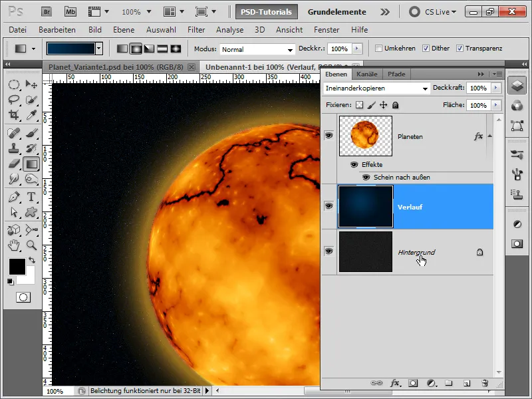Open the Modus dropdown
This screenshot has height=399, width=532.
(257, 49)
